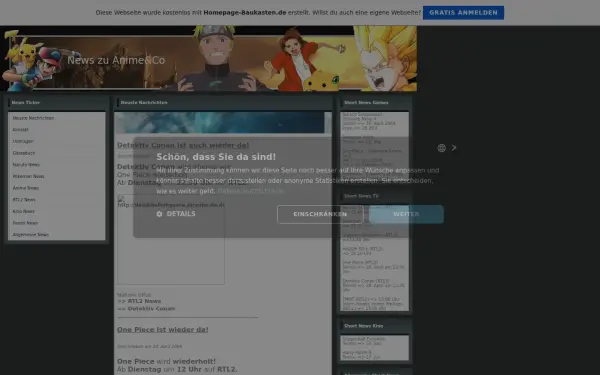Open Naruto News in the sidebar
Image resolution: width=600 pixels, height=375 pixels.
point(26,165)
